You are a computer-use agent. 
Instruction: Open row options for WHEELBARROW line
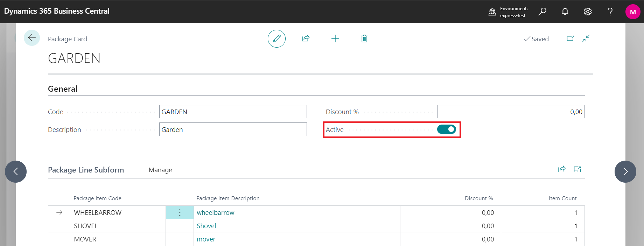180,212
